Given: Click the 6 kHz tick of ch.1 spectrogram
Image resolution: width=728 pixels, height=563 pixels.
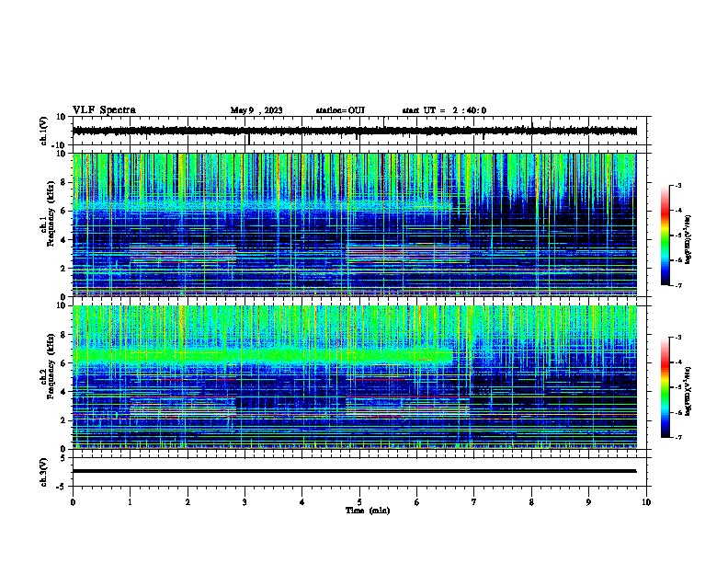Looking at the screenshot, I should 63,211.
